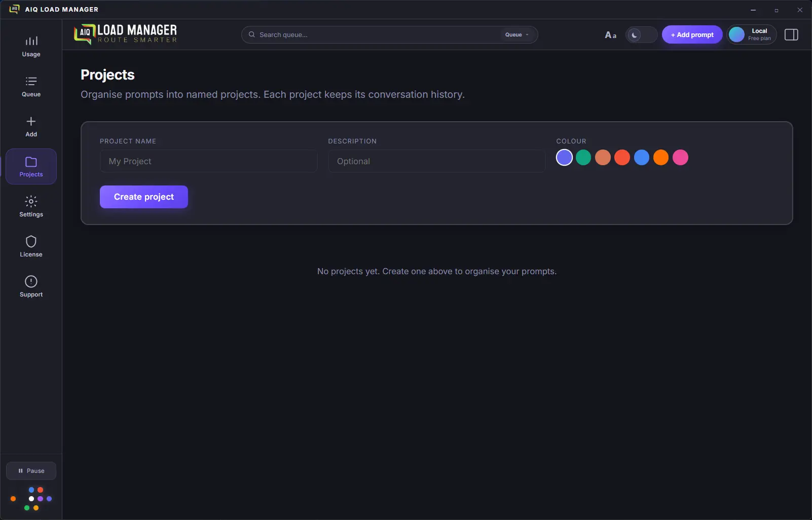Click the AIQ Load Manager logo
This screenshot has width=812, height=520.
pos(126,34)
